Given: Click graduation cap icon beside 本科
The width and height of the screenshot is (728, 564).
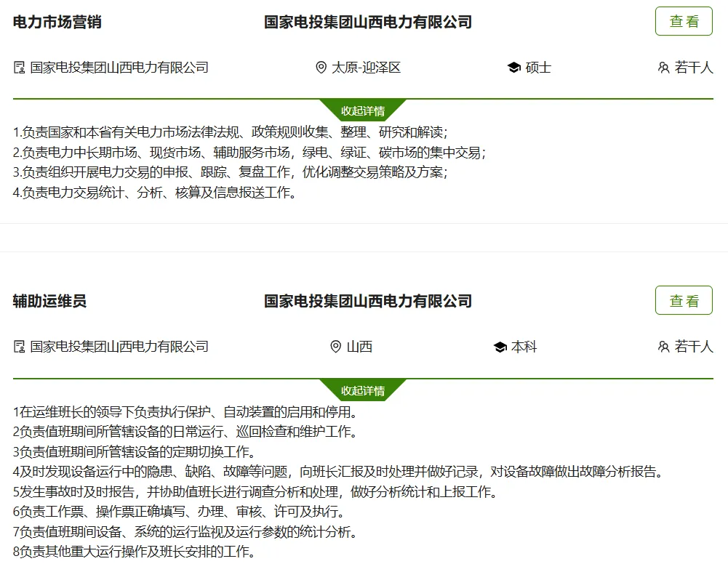Looking at the screenshot, I should (500, 347).
